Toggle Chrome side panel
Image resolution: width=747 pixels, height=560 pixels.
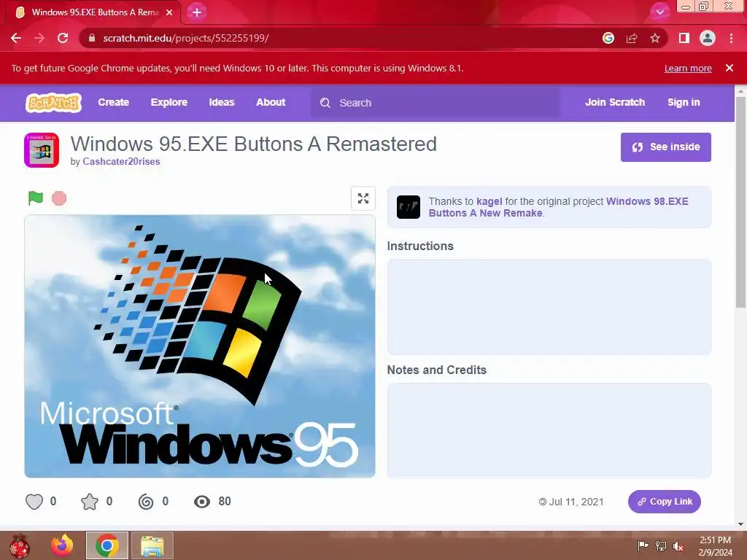[x=684, y=38]
